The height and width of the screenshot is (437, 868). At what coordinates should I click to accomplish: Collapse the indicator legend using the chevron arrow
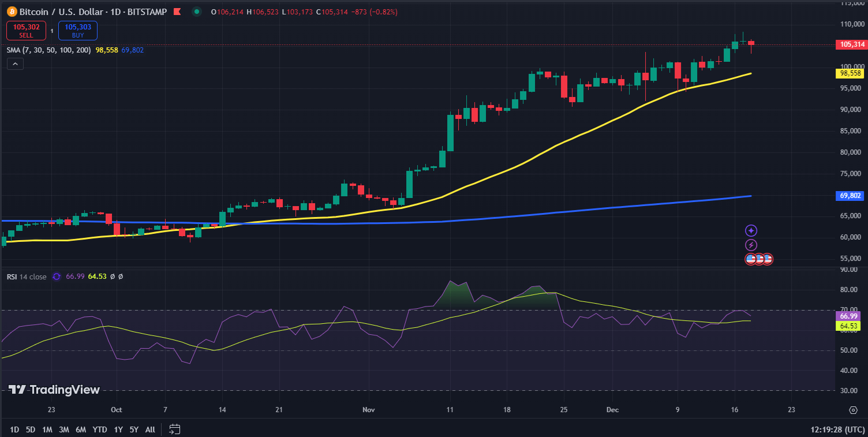[x=14, y=64]
